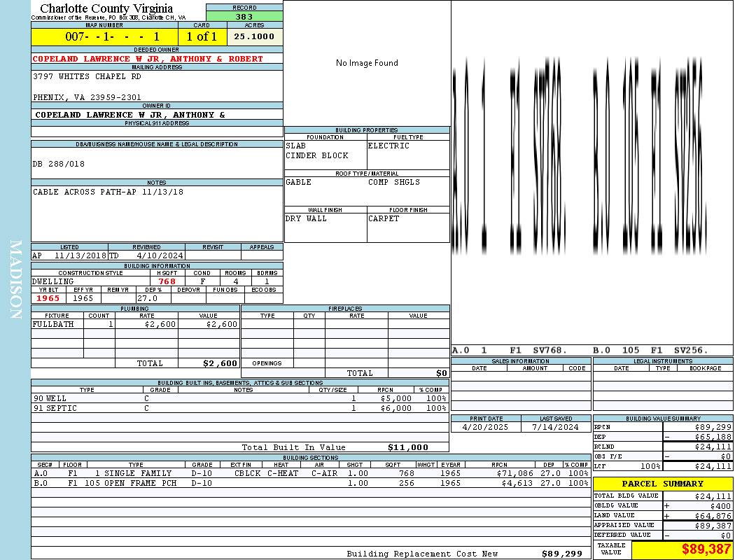The image size is (735, 560).
Task: Click the PARCEL SUMMARY header
Action: point(663,484)
